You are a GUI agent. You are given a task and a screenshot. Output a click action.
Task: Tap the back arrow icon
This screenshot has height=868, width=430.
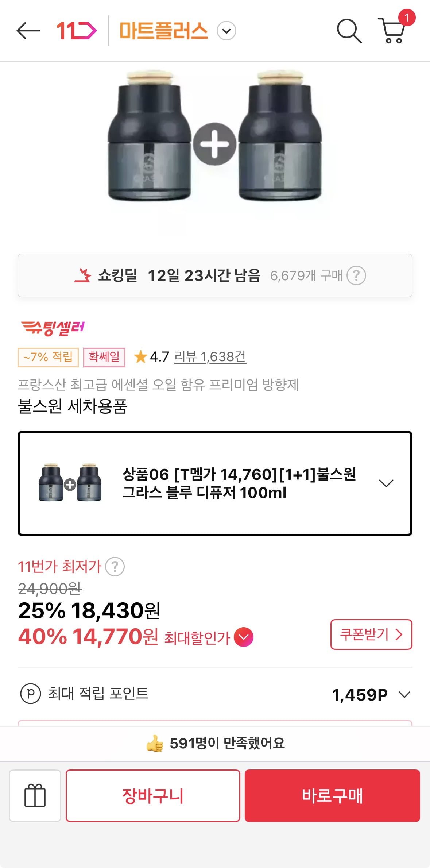coord(28,31)
